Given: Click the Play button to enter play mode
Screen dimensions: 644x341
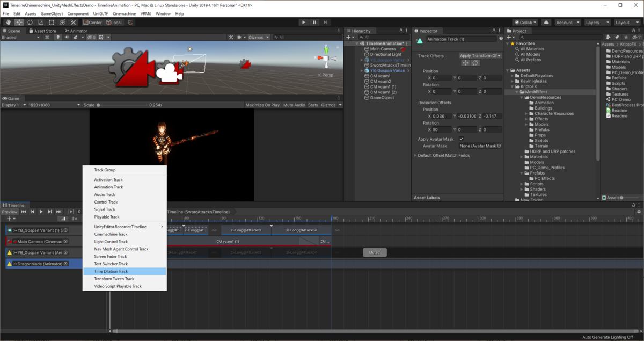Looking at the screenshot, I should (303, 22).
